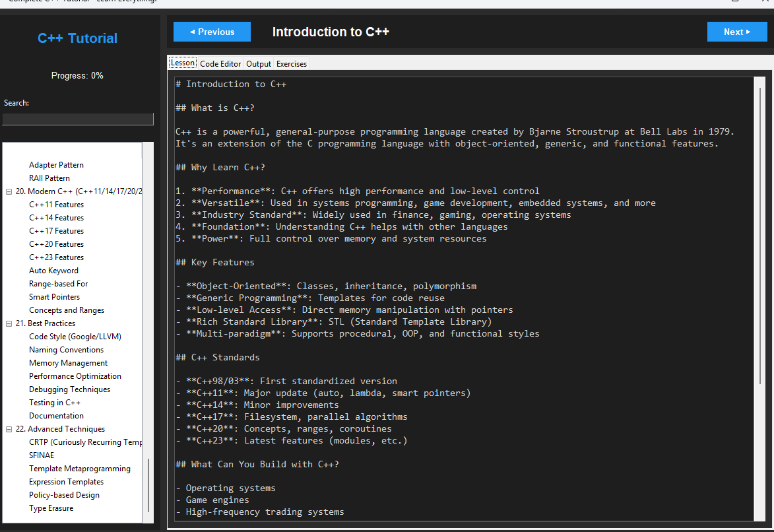
Task: Open the Debugging Techniques lesson
Action: 69,389
